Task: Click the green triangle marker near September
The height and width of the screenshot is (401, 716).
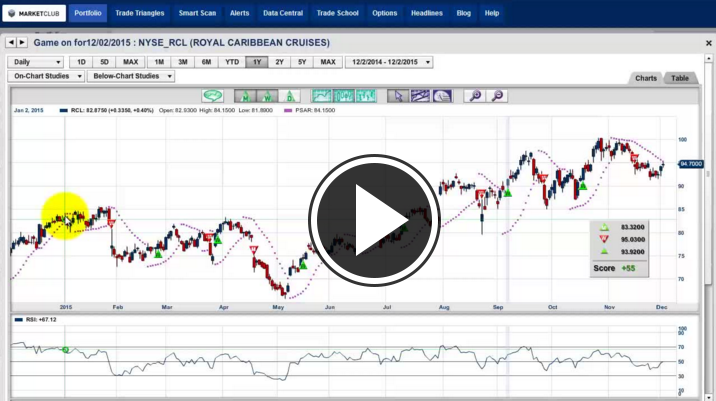Action: pos(508,193)
